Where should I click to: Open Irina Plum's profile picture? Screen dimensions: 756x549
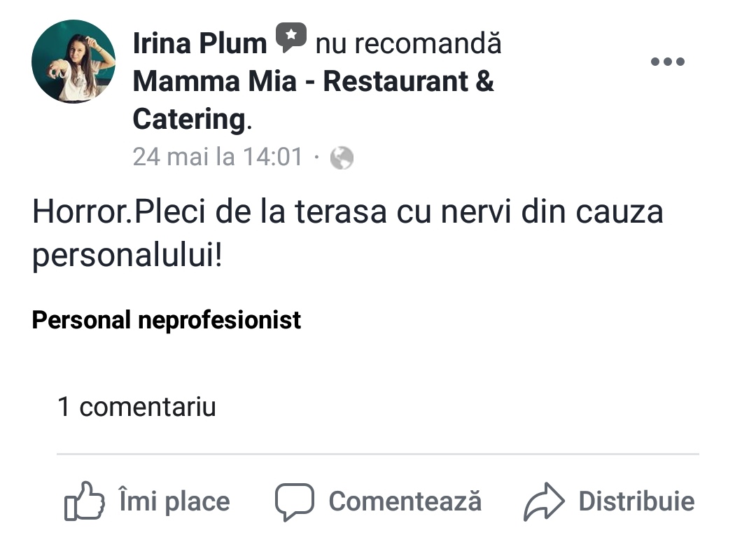[73, 61]
